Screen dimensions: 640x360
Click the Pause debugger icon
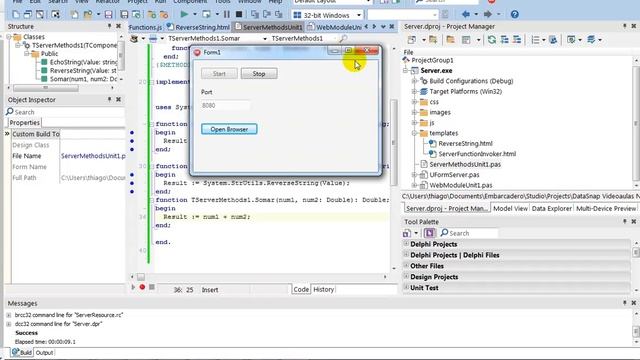pos(227,15)
